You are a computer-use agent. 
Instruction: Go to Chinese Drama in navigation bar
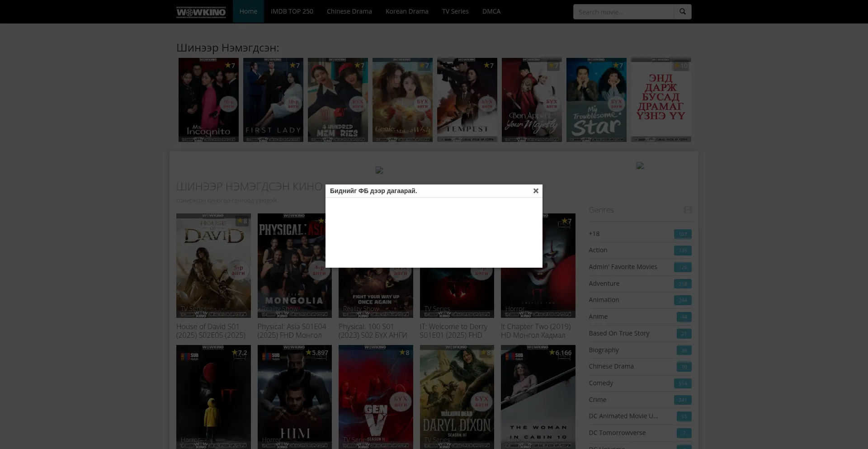pyautogui.click(x=349, y=11)
